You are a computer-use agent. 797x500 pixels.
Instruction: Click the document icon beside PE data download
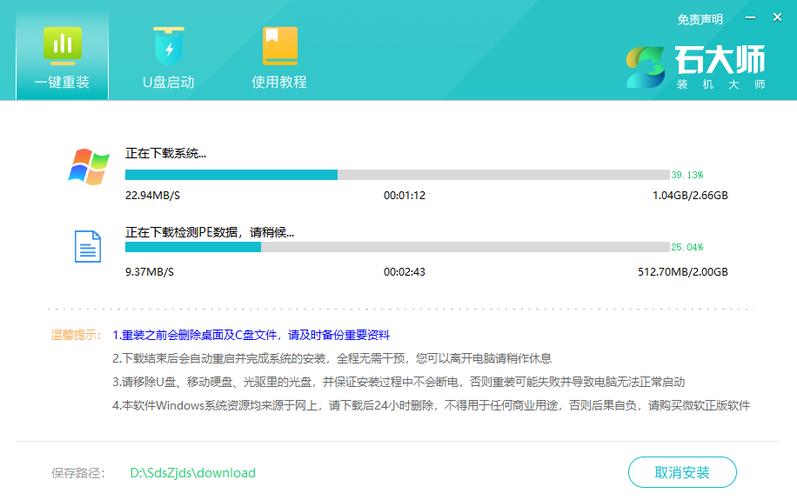88,246
